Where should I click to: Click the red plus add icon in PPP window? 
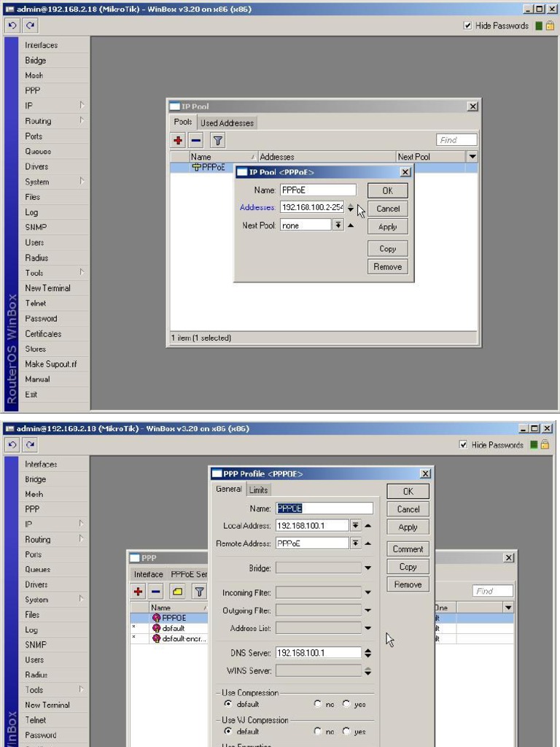[x=138, y=592]
